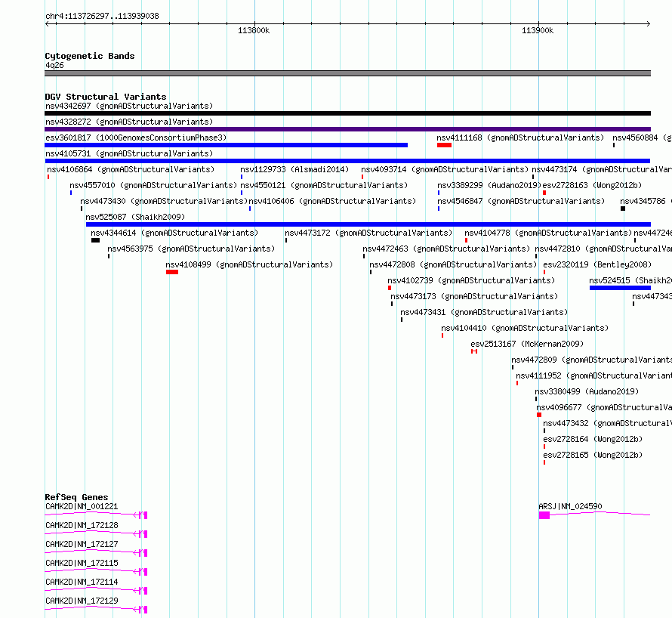
Task: Open the nsv4473172 variant label
Action: click(369, 233)
